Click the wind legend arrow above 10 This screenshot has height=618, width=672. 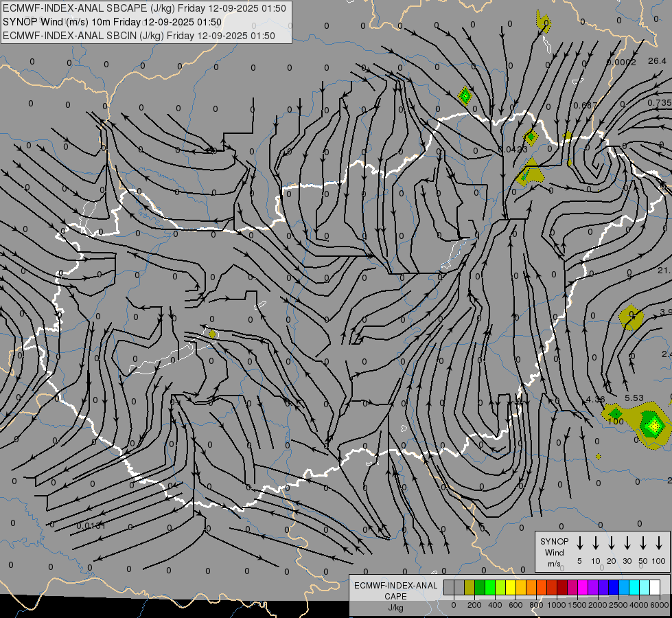tap(596, 543)
